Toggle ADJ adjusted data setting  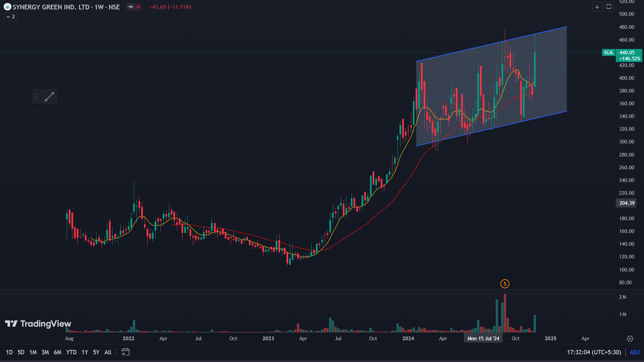[x=635, y=352]
